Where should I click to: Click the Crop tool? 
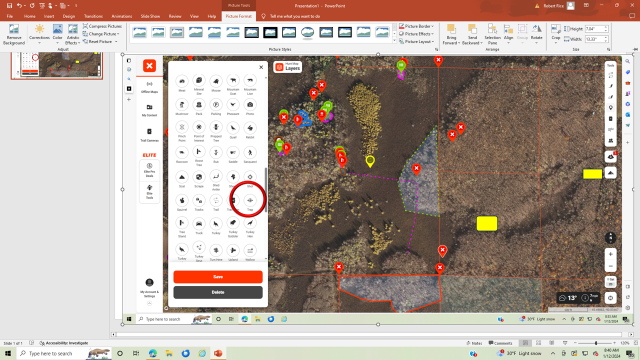click(556, 33)
